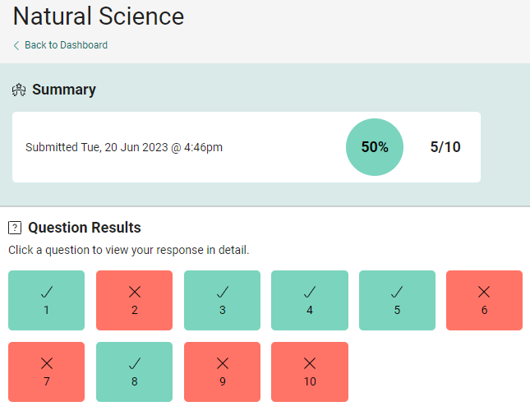Click the back chevron beside Dashboard link
Image resolution: width=530 pixels, height=420 pixels.
[16, 45]
